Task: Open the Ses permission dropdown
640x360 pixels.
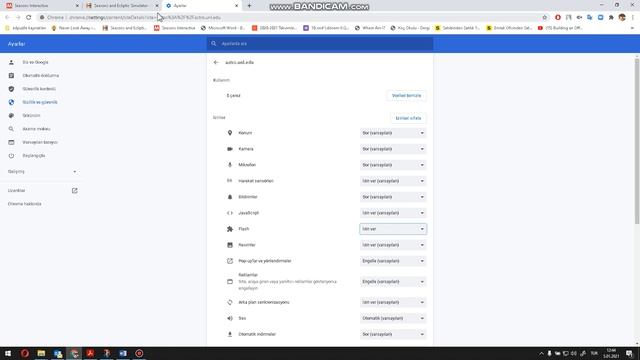Action: click(x=393, y=318)
